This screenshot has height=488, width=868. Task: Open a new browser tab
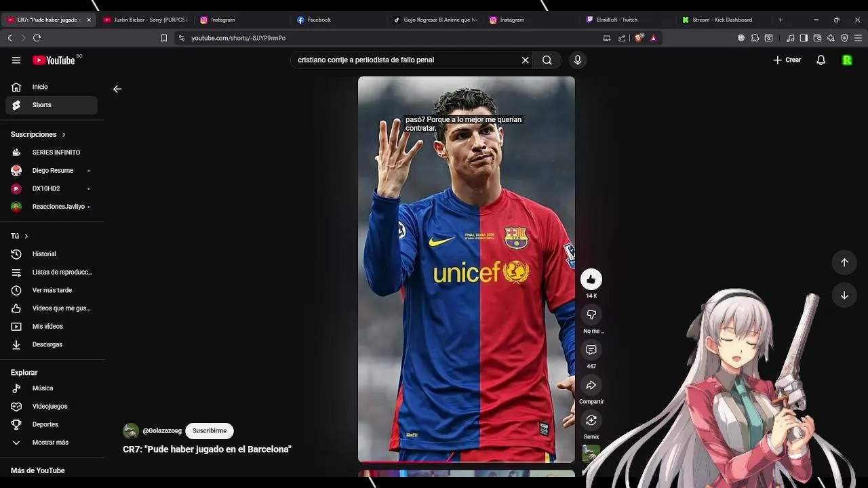point(781,20)
